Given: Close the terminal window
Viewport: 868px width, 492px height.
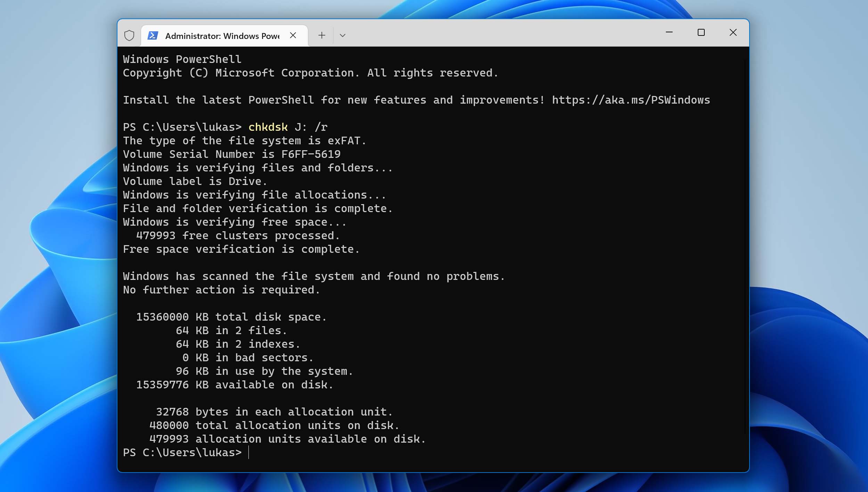Looking at the screenshot, I should (x=733, y=32).
